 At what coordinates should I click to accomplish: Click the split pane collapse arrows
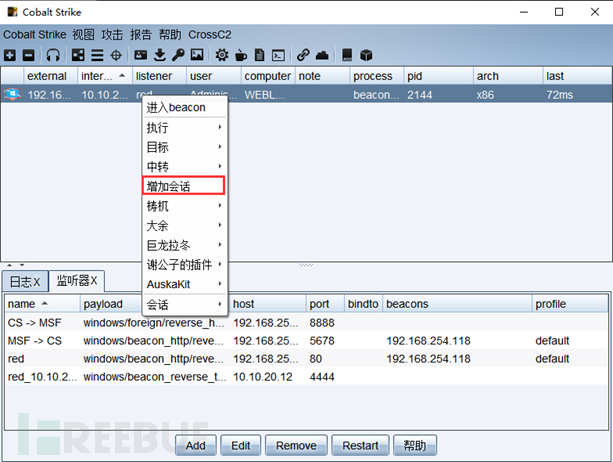click(16, 265)
